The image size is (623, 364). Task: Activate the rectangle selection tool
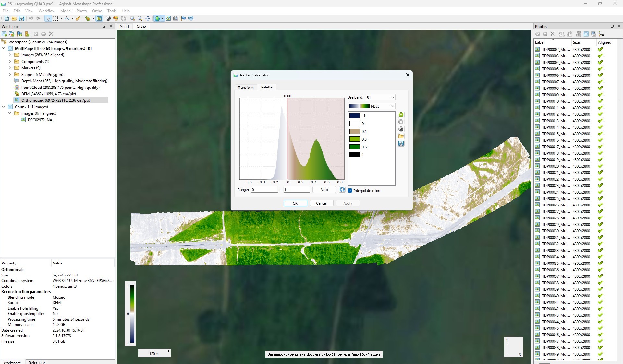pyautogui.click(x=55, y=18)
